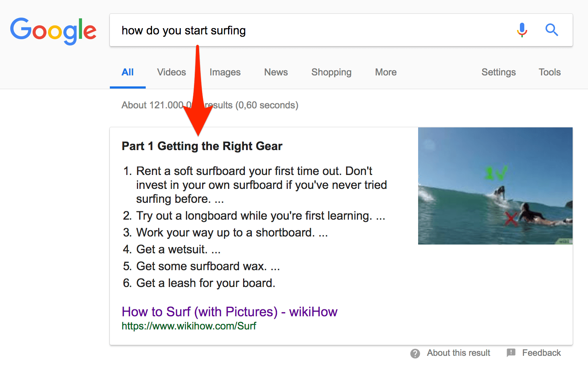Open the surfing thumbnail image

pyautogui.click(x=495, y=186)
